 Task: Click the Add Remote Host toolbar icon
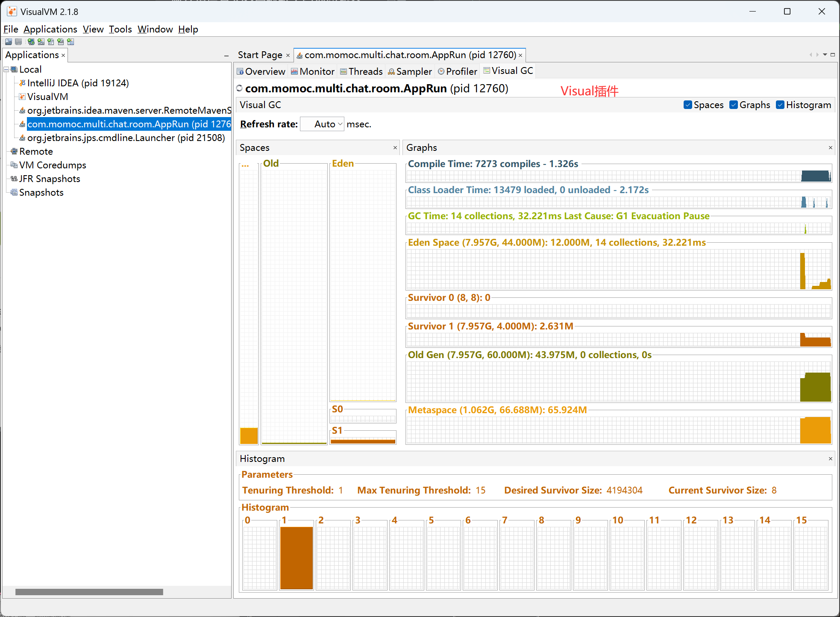pyautogui.click(x=31, y=41)
